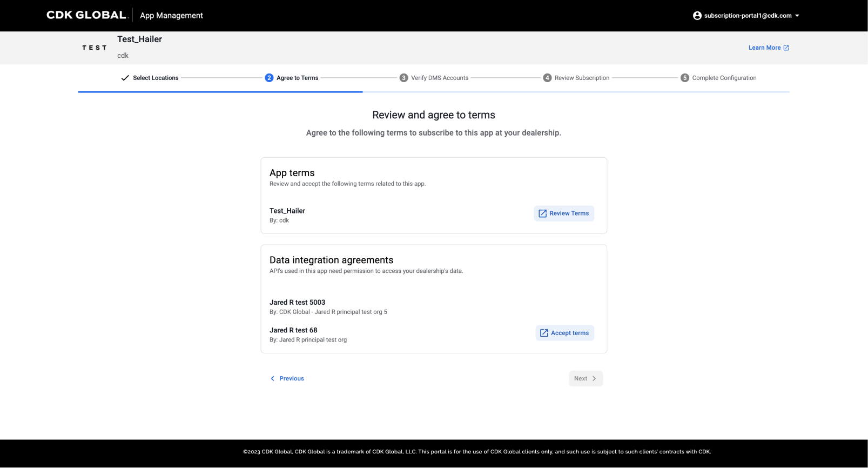Viewport: 868px width, 468px height.
Task: Click the user account avatar icon
Action: tap(697, 16)
